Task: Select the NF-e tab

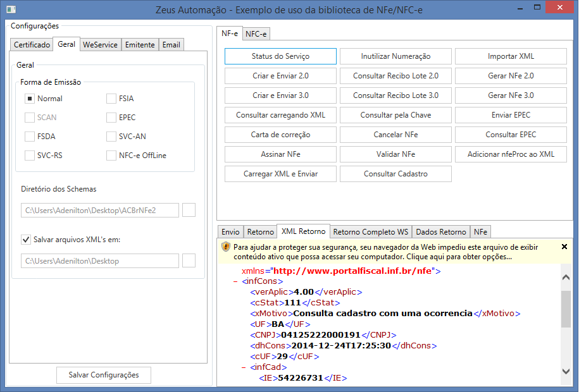Action: tap(229, 34)
